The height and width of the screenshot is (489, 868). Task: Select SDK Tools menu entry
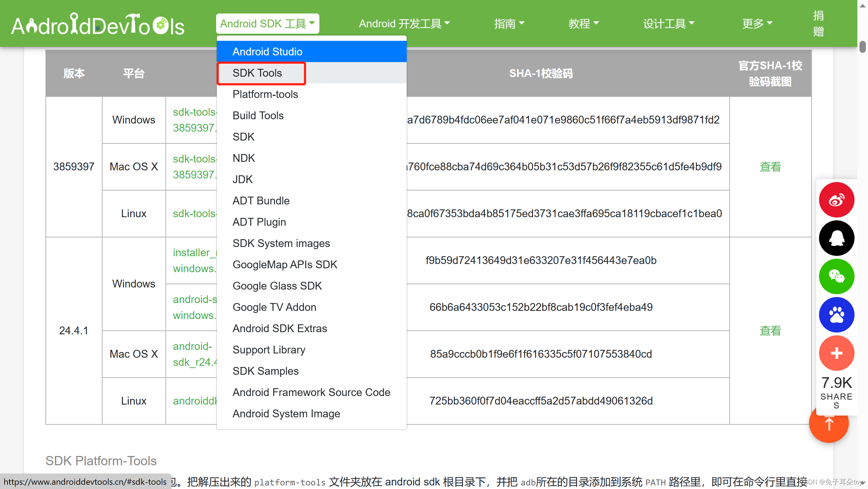312,73
